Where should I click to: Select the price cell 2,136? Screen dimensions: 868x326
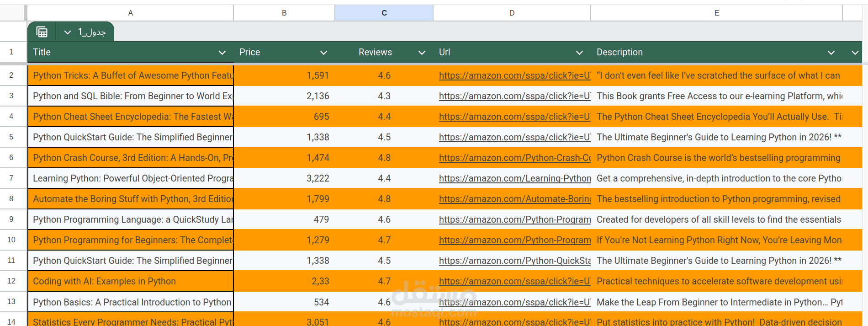click(x=284, y=96)
